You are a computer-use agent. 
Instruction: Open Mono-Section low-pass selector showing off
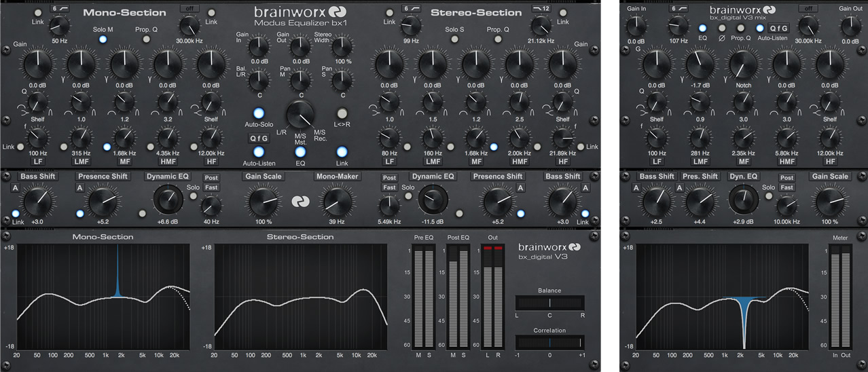point(189,8)
